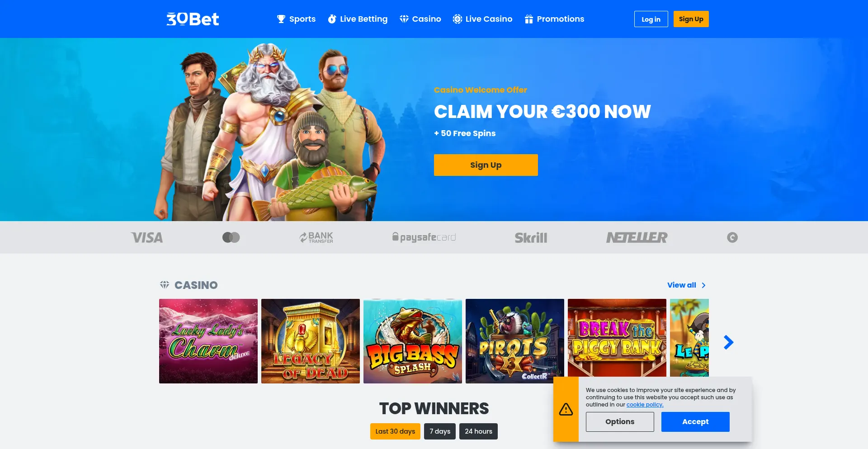Click the Promotions gift icon
This screenshot has height=449, width=868.
pyautogui.click(x=529, y=19)
